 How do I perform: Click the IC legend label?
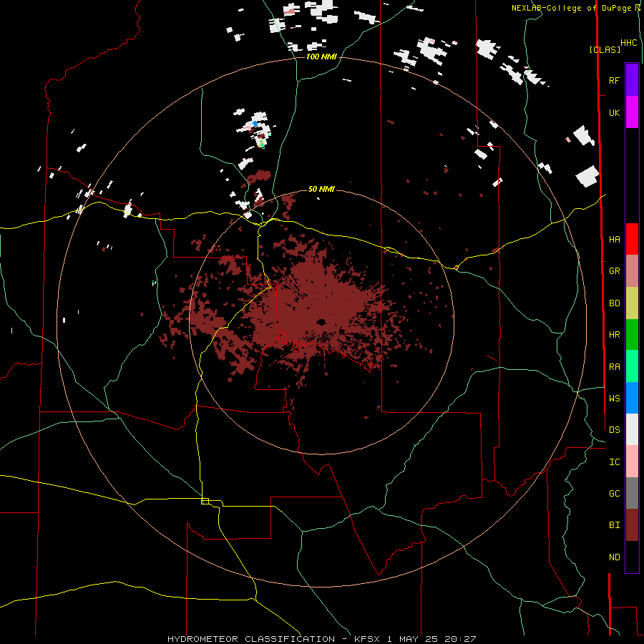pyautogui.click(x=614, y=462)
